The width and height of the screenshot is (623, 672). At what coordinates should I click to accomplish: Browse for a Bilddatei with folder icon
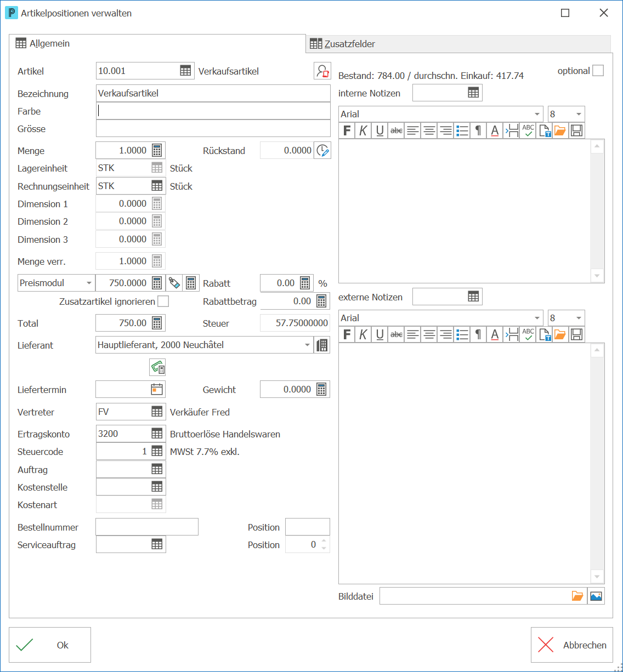click(577, 596)
